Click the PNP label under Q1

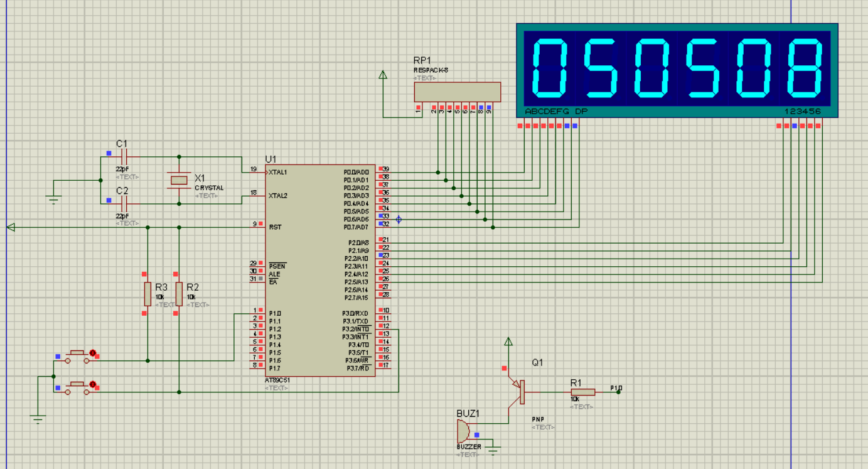(538, 419)
